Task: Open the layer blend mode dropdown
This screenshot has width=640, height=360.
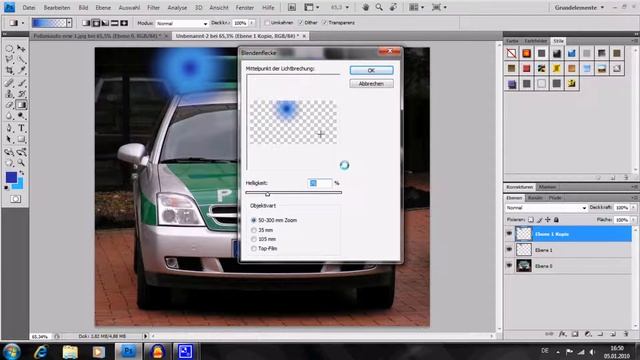Action: [x=546, y=208]
